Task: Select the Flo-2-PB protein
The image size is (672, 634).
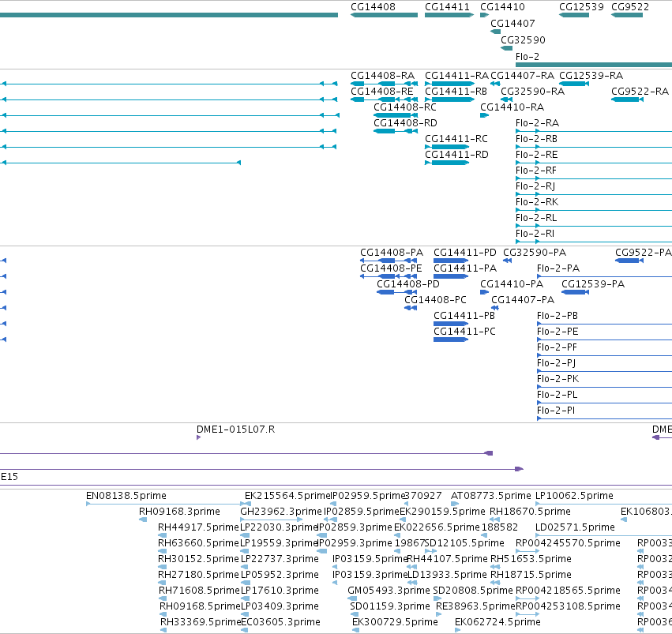Action: pyautogui.click(x=557, y=316)
